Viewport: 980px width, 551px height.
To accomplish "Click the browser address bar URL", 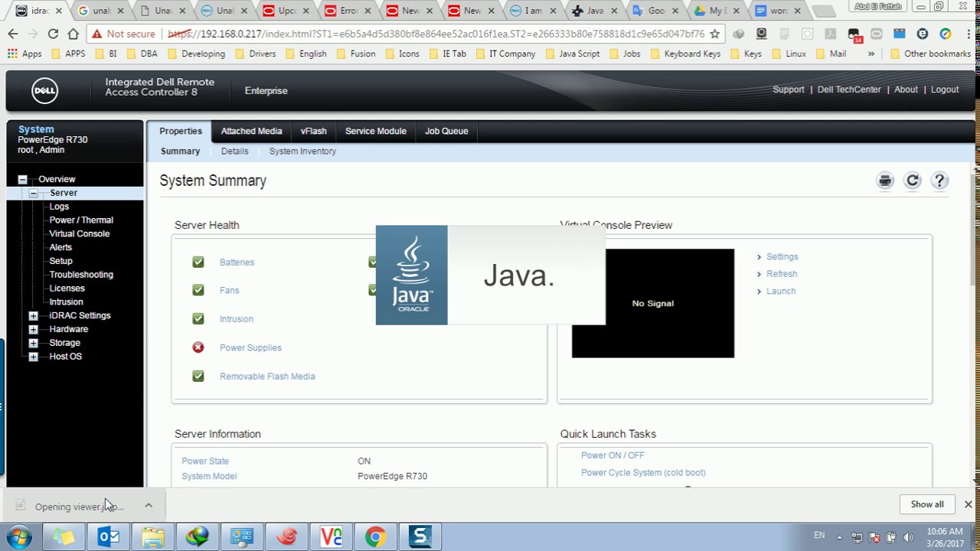I will [436, 34].
